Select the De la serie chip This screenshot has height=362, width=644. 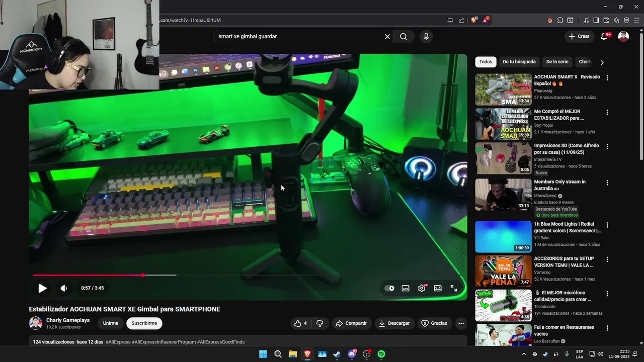[x=557, y=62]
